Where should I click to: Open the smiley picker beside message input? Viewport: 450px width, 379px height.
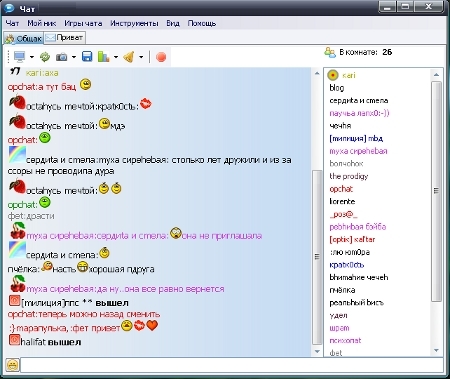coord(12,365)
